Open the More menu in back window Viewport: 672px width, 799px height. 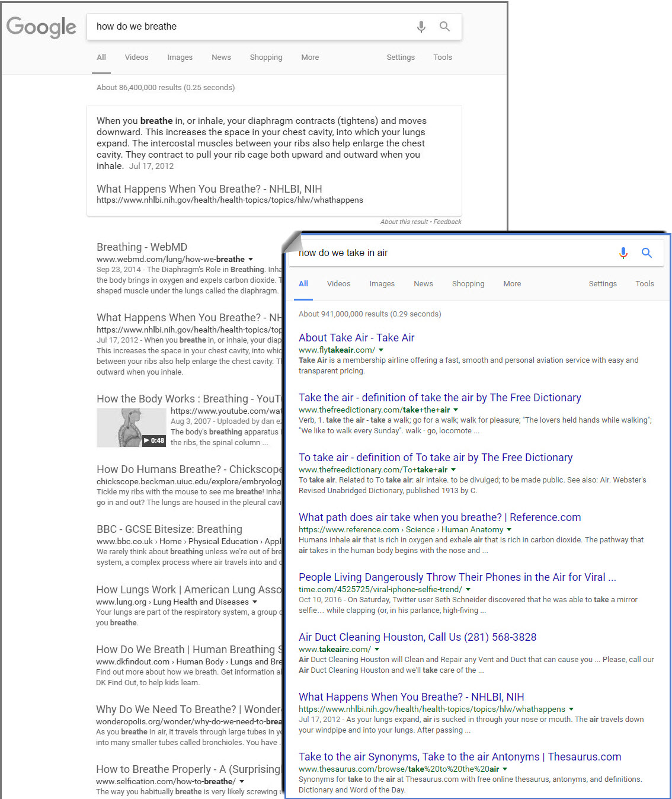[x=310, y=57]
